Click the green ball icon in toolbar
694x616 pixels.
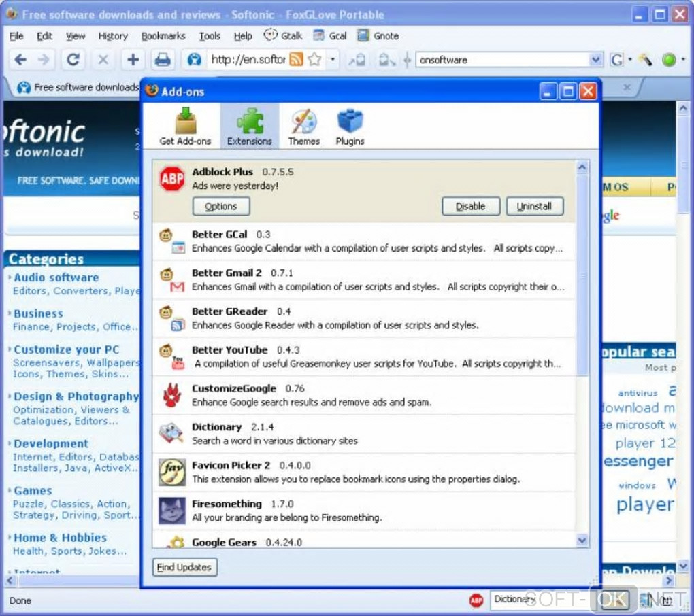point(669,60)
